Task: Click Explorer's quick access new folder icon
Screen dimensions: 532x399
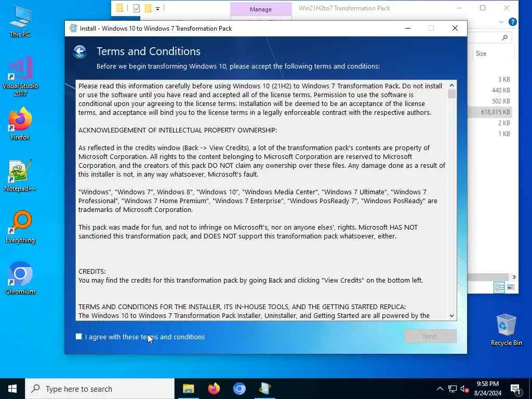Action: 148,8
